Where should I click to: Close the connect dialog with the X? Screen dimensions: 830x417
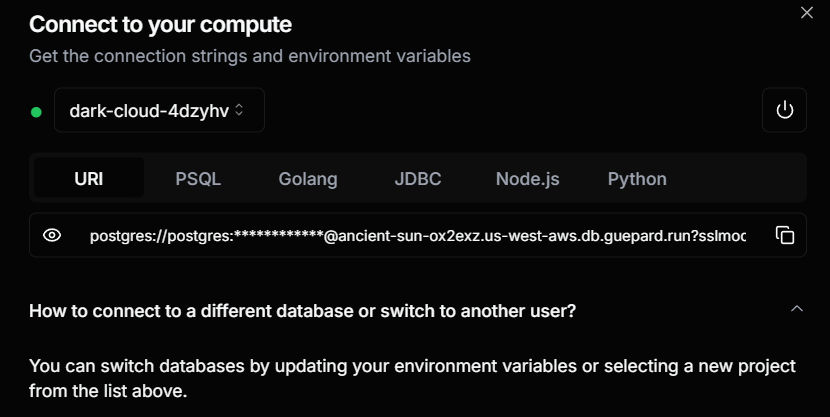coord(807,12)
